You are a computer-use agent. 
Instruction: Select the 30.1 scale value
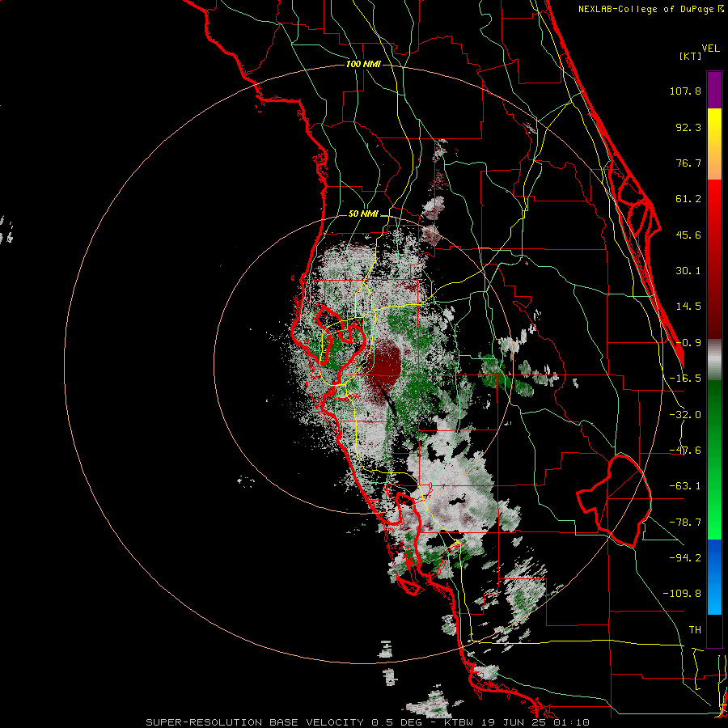688,271
